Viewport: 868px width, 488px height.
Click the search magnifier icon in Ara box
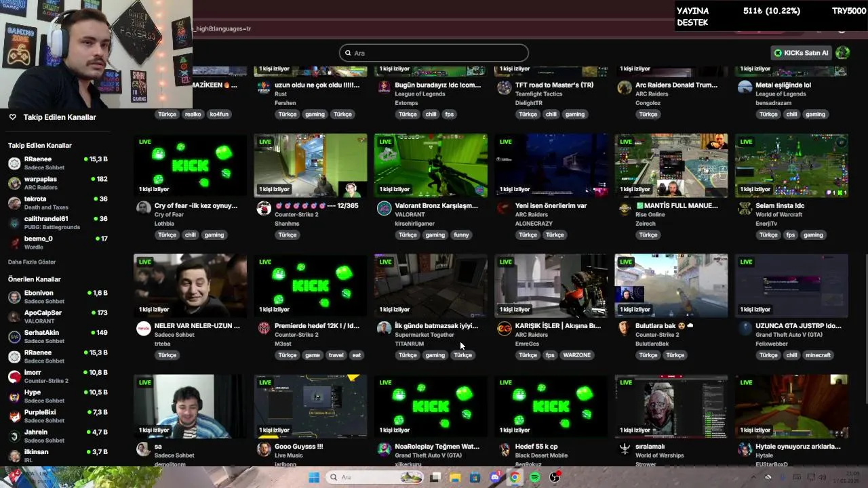(x=348, y=53)
